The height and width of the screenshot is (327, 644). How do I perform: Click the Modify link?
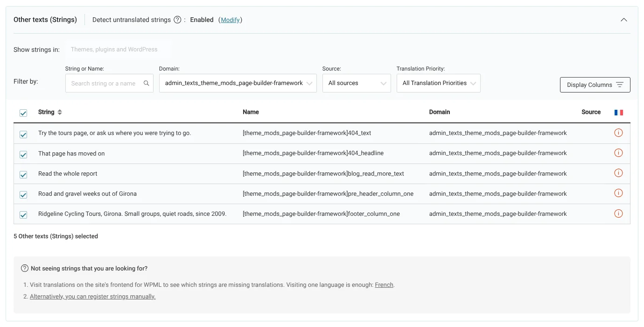[x=230, y=20]
